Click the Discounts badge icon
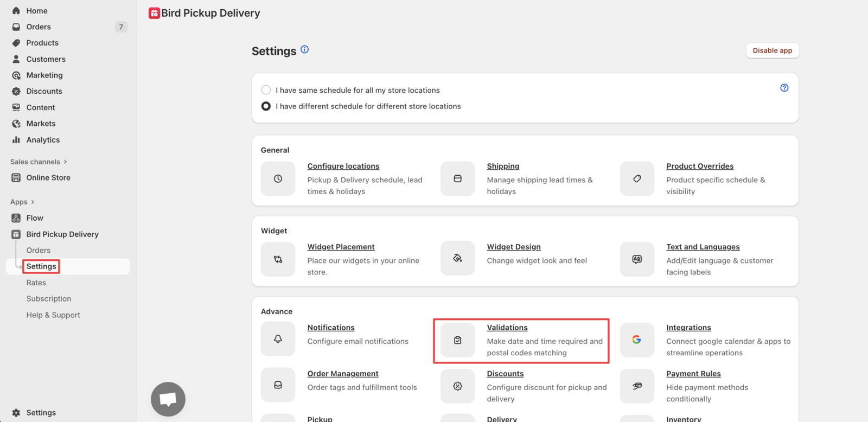 coord(16,91)
